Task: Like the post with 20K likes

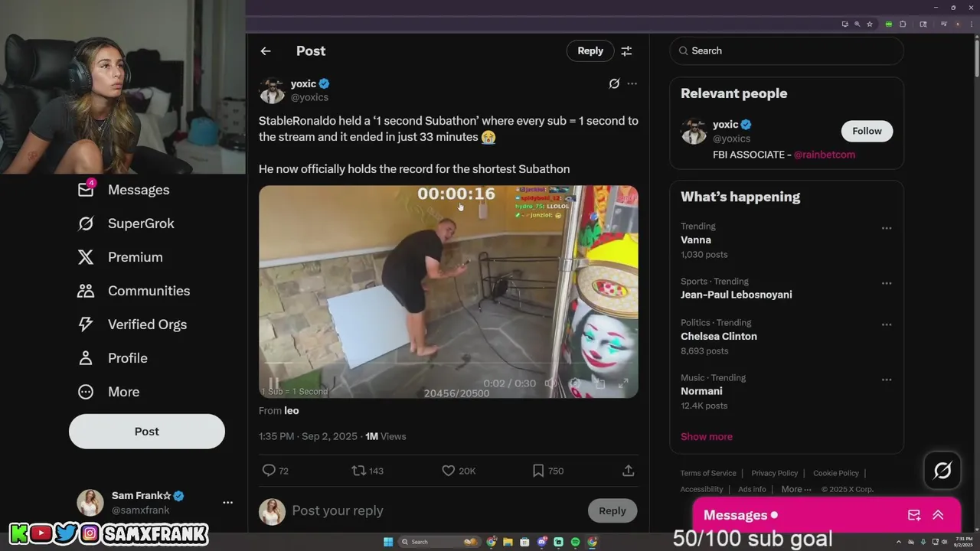Action: [x=459, y=471]
